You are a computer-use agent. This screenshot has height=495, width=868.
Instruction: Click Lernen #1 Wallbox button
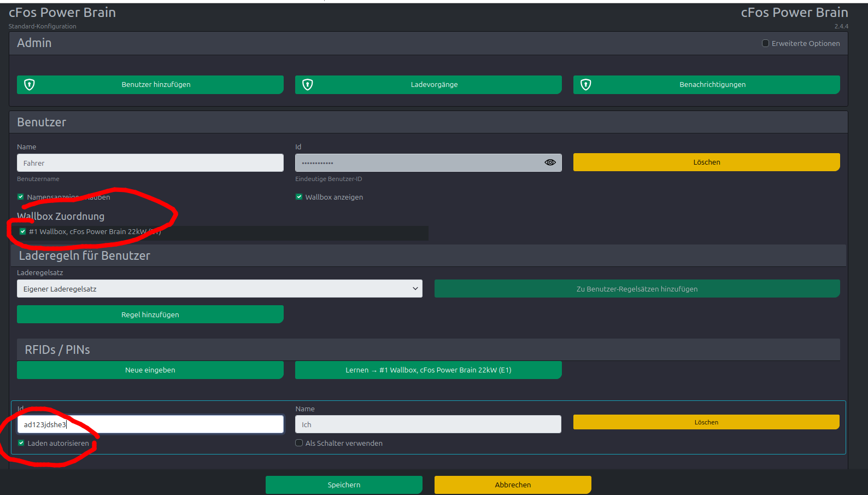429,370
